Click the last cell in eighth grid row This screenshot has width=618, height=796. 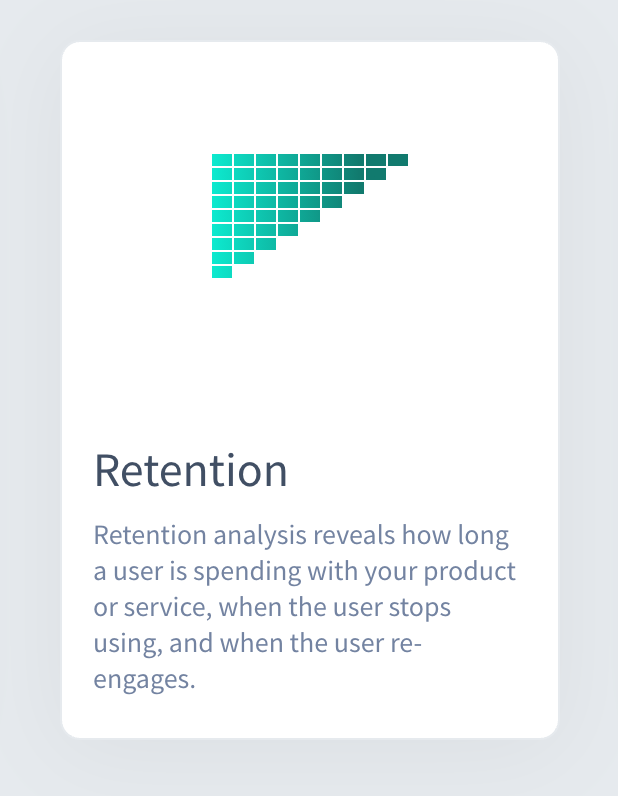[x=244, y=258]
